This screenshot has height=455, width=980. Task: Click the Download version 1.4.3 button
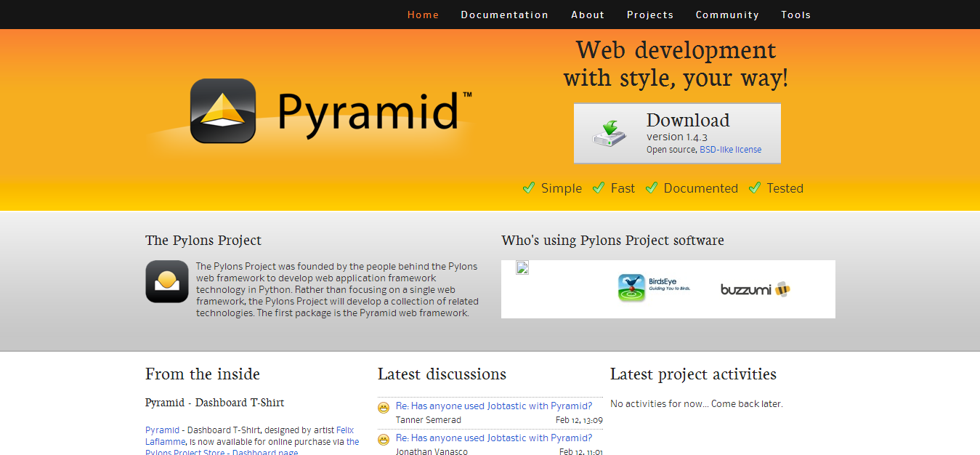[x=677, y=133]
